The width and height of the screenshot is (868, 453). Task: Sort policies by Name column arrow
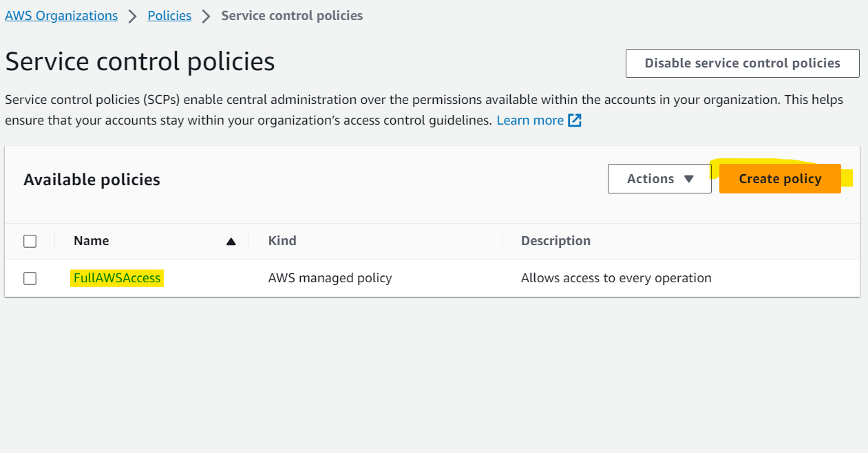point(231,242)
